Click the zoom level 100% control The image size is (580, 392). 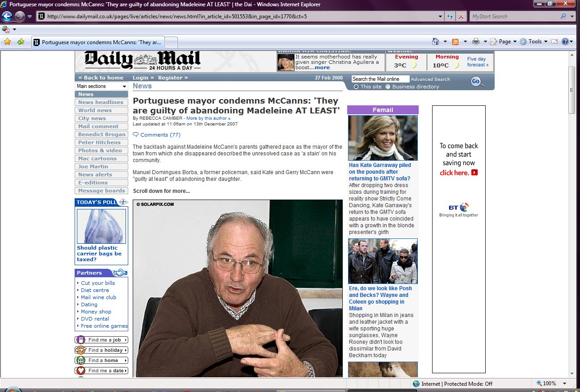(549, 384)
